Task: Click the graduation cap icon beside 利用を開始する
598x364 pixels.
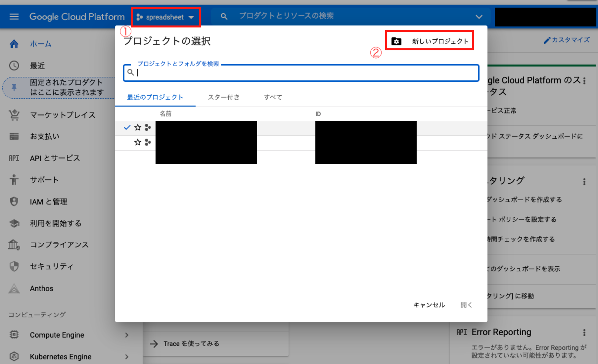Action: (x=14, y=223)
